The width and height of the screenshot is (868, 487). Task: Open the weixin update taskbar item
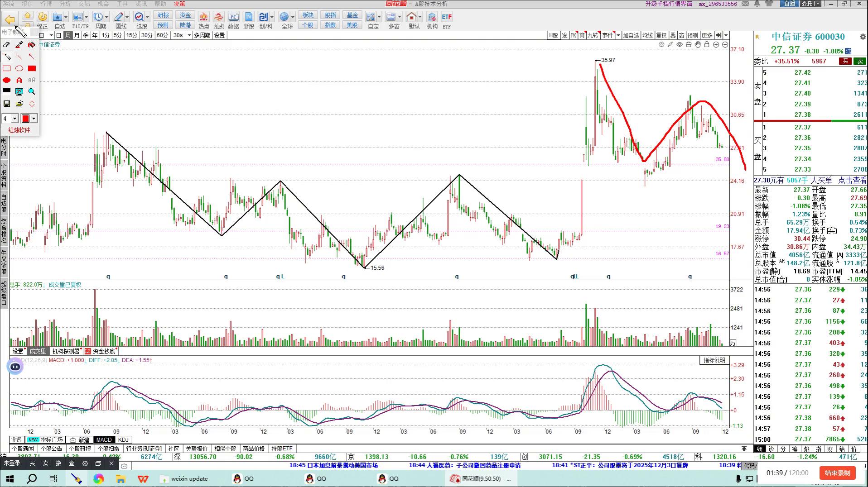tap(185, 478)
